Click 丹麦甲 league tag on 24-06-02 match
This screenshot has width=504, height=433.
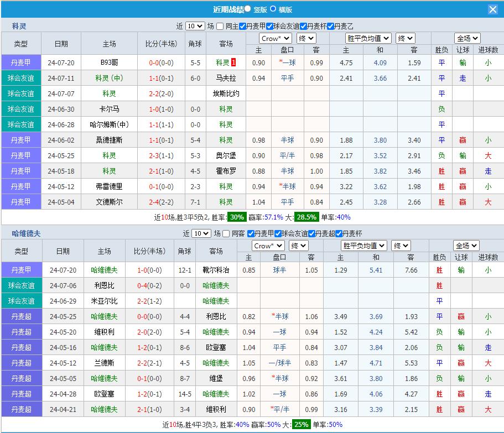pos(21,140)
